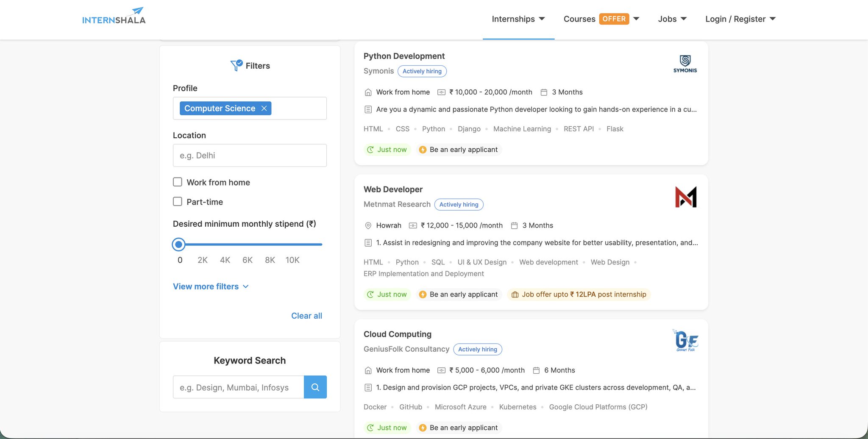The height and width of the screenshot is (439, 868).
Task: Click the Job offer upto 12LPA badge
Action: point(579,295)
